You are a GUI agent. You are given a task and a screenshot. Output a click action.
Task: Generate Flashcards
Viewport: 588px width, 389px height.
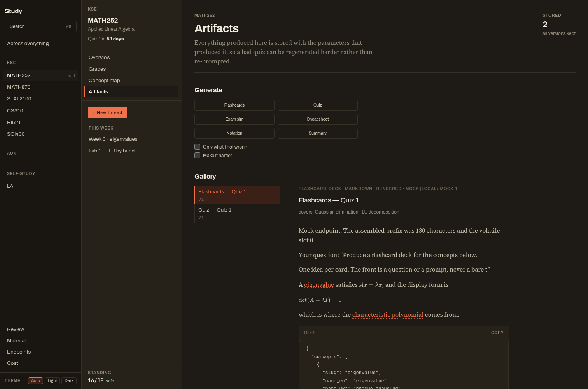[x=234, y=105]
